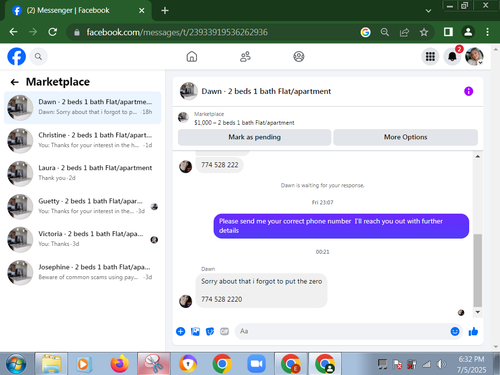Click message '774 528 222' bubble

[x=220, y=165]
